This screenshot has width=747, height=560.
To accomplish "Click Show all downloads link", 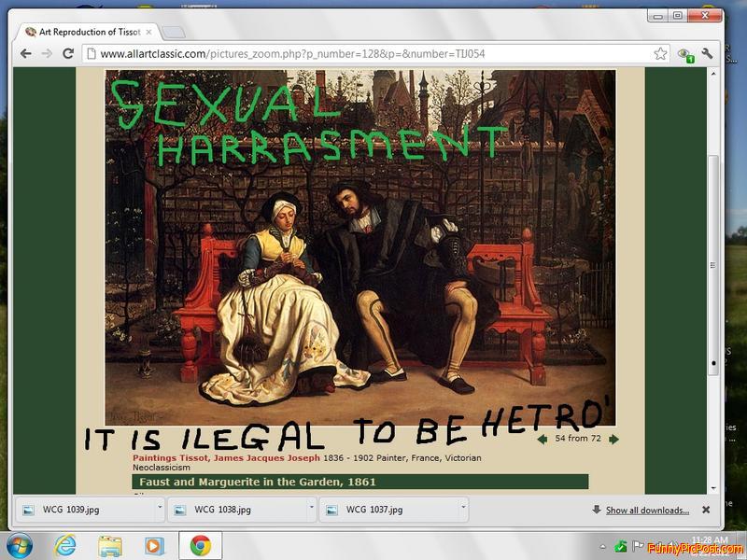I will point(647,511).
